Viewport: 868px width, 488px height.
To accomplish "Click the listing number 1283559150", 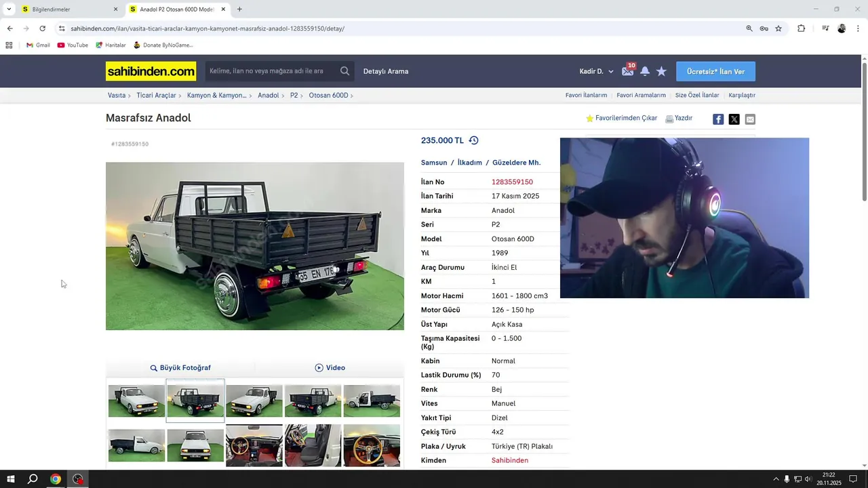I will click(x=512, y=182).
